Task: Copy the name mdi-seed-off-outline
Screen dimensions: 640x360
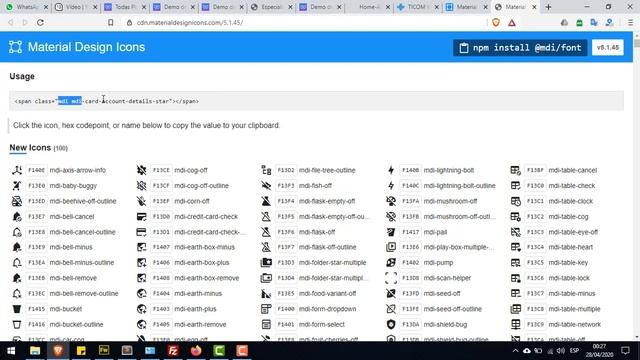Action: coord(453,309)
